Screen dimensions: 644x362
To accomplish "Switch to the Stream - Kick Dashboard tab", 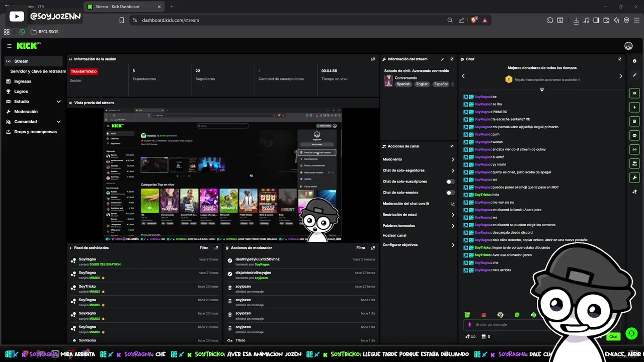I will point(123,7).
